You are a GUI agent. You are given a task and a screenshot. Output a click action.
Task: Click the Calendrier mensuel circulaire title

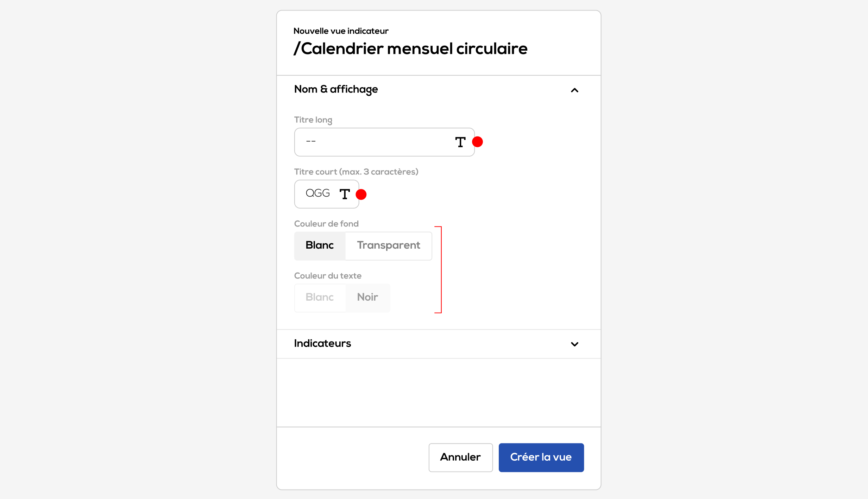click(x=410, y=49)
